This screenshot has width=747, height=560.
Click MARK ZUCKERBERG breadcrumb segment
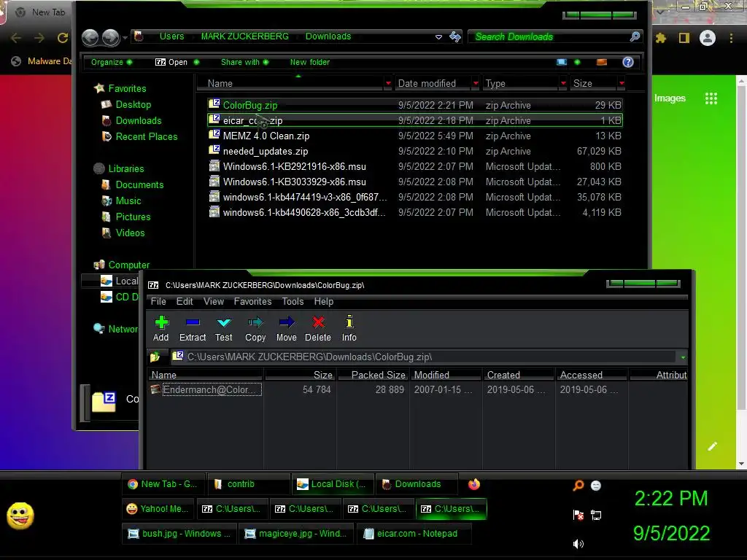(x=245, y=36)
